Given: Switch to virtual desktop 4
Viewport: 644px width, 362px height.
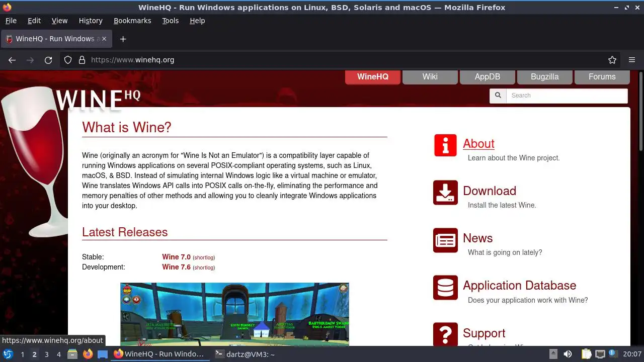Looking at the screenshot, I should (58, 354).
